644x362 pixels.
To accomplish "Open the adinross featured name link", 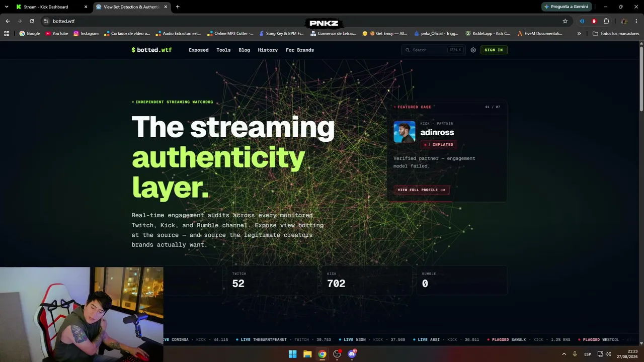I will [x=437, y=132].
